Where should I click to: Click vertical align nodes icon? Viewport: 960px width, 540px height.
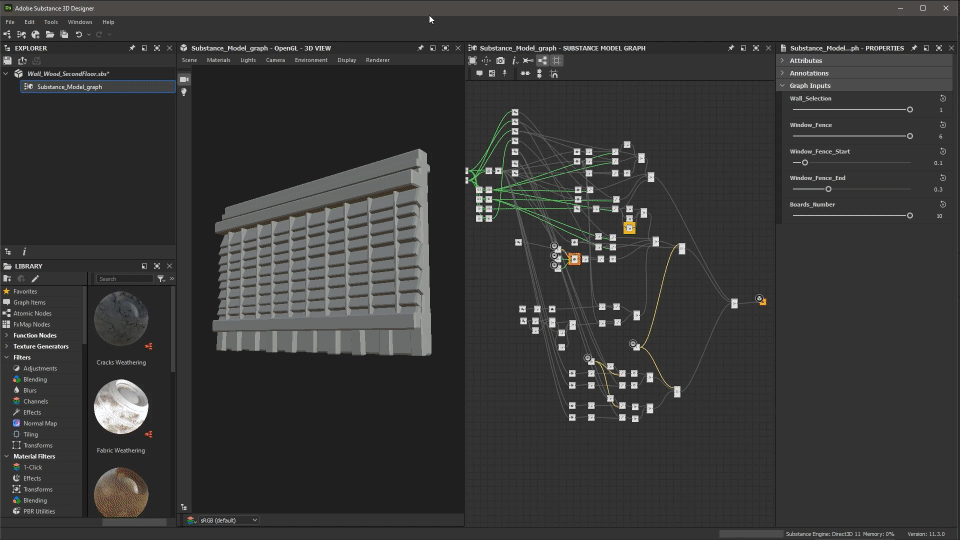click(x=539, y=73)
